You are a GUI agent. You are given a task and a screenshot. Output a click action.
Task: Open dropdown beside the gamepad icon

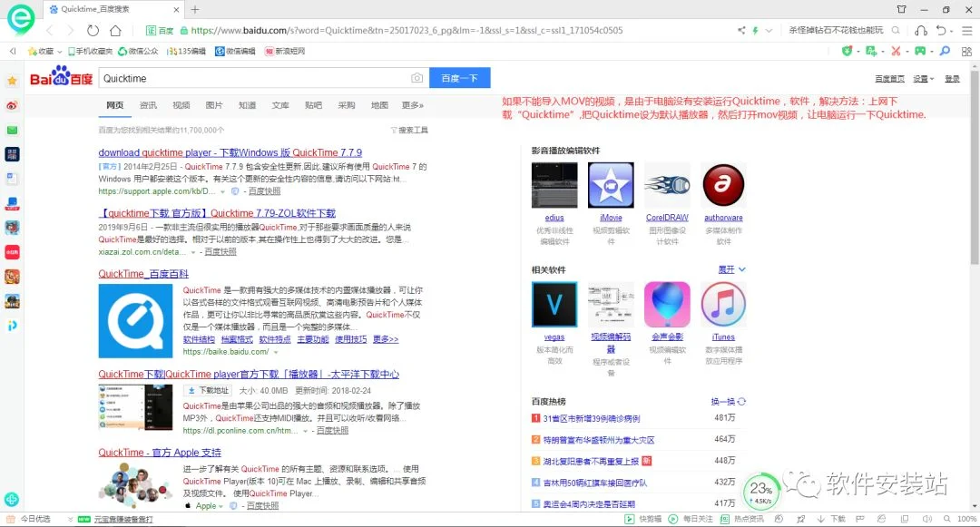[931, 52]
